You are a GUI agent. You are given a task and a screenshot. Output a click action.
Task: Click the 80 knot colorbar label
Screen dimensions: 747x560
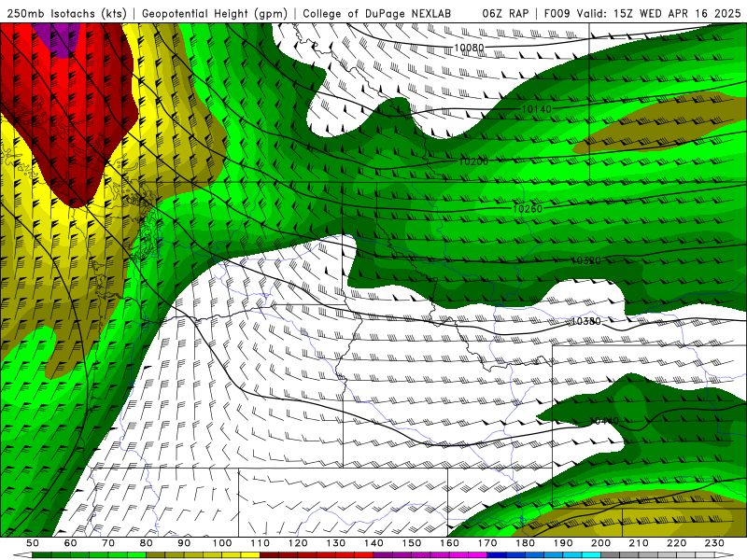[x=146, y=543]
